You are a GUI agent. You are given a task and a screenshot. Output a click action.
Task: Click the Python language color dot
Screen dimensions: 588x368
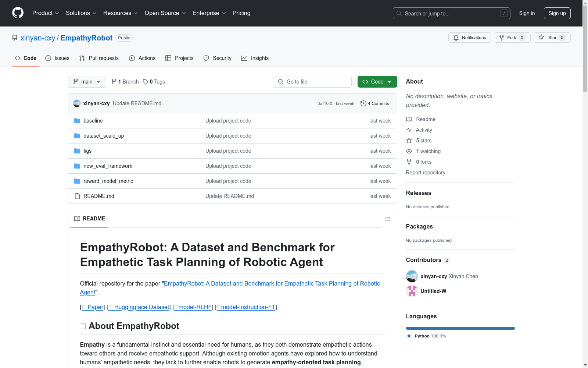click(409, 336)
